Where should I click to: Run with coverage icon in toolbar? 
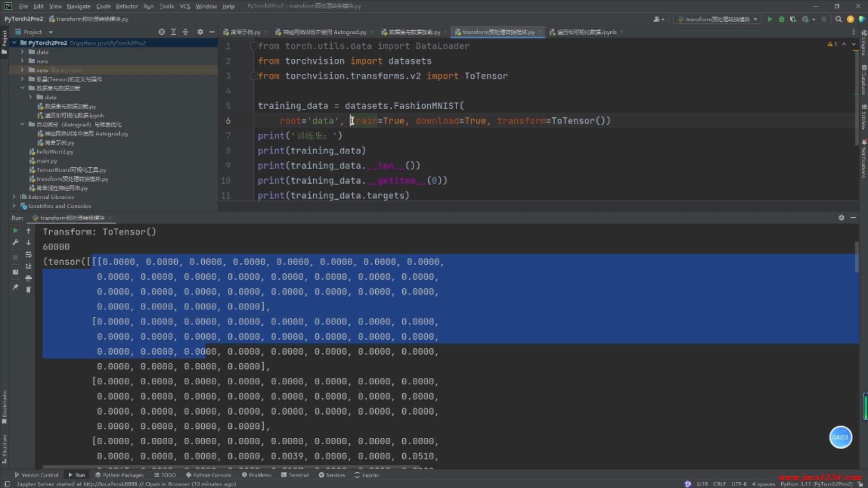coord(793,19)
